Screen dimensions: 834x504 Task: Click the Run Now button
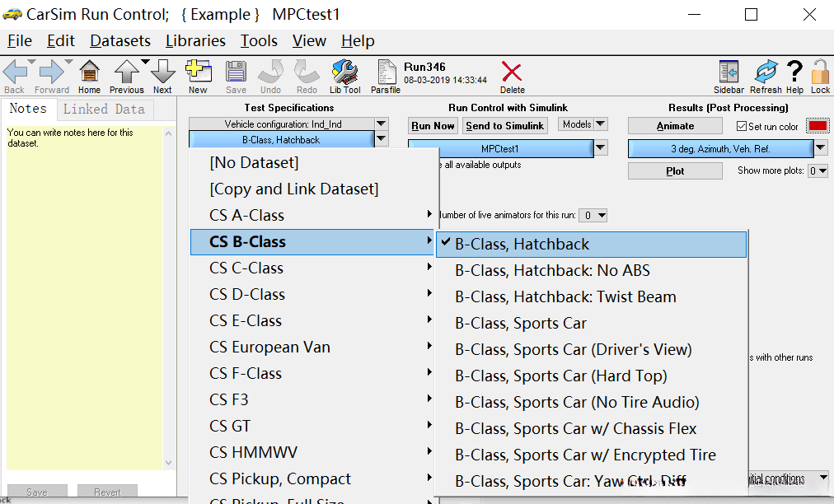coord(433,125)
